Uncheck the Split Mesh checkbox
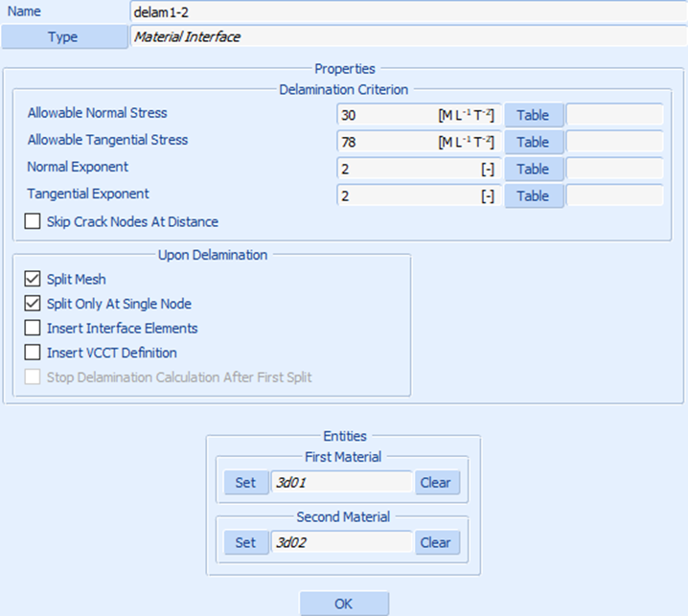This screenshot has width=688, height=616. (x=33, y=280)
